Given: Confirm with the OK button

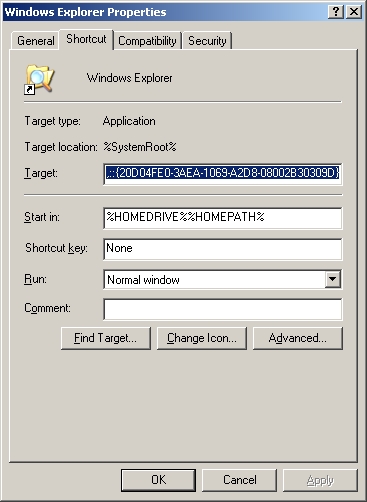Looking at the screenshot, I should tap(158, 480).
